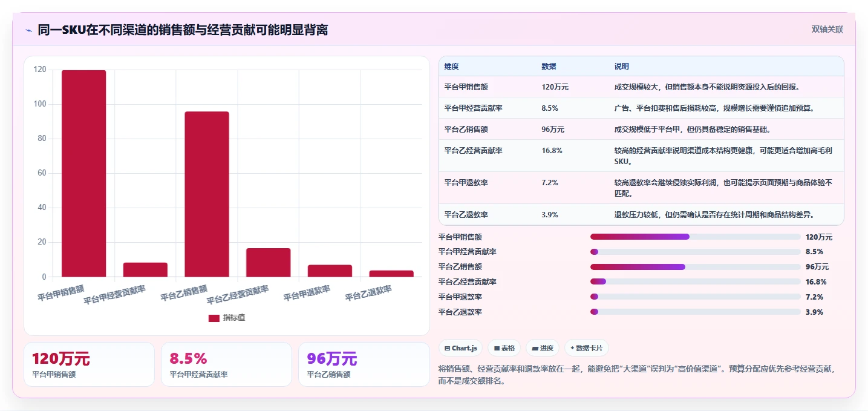Screen dimensions: 868x411
Task: Click the 平台甲退款率 progress bar
Action: coord(696,297)
